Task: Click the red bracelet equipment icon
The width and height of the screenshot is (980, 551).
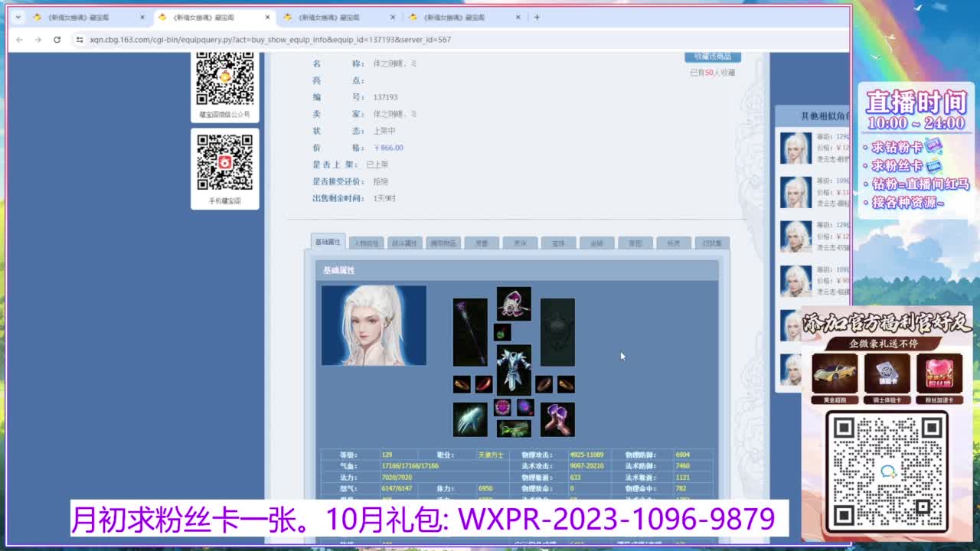Action: pos(482,383)
